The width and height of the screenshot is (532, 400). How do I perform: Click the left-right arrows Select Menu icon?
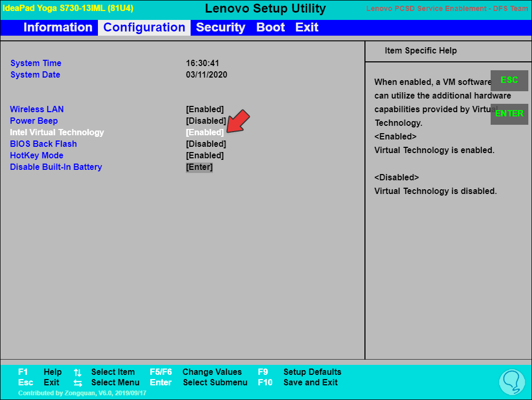click(x=77, y=383)
